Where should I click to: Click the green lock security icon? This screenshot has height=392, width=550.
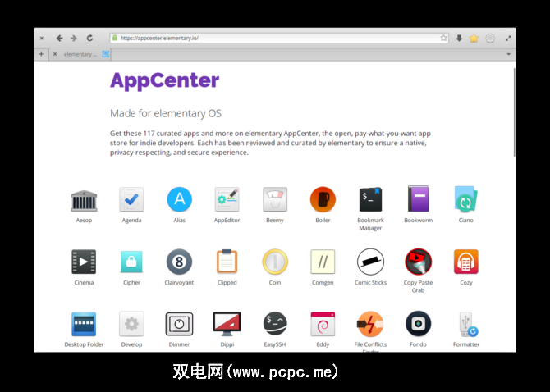coord(115,38)
